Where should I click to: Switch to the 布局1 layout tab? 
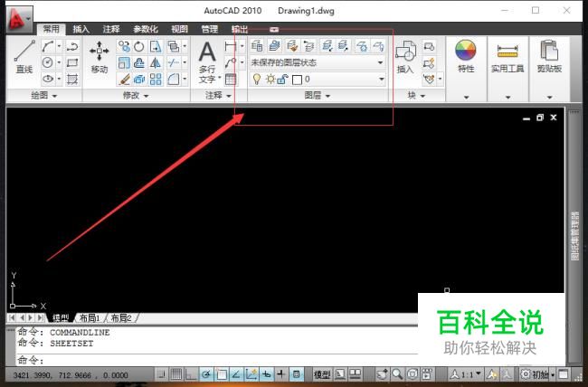90,318
